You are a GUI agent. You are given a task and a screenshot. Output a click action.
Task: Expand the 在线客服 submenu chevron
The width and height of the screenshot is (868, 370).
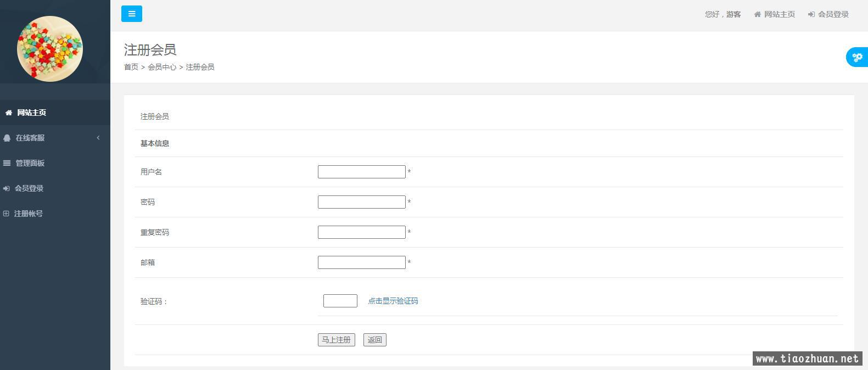coord(98,138)
